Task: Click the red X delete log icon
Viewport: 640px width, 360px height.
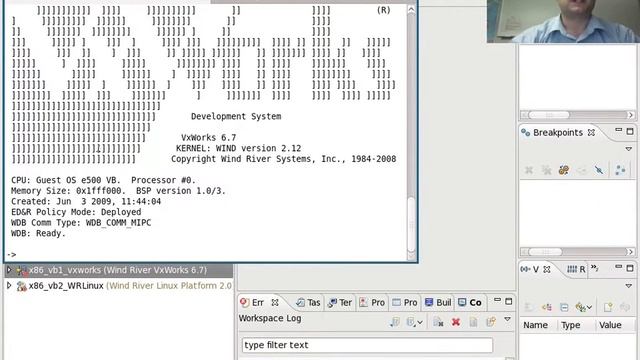Action: pos(456,322)
